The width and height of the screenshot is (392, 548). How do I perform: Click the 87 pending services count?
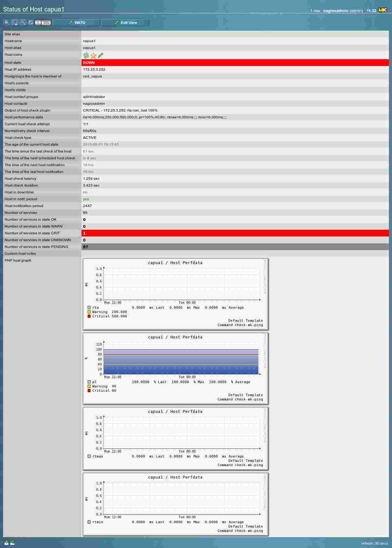tap(86, 247)
